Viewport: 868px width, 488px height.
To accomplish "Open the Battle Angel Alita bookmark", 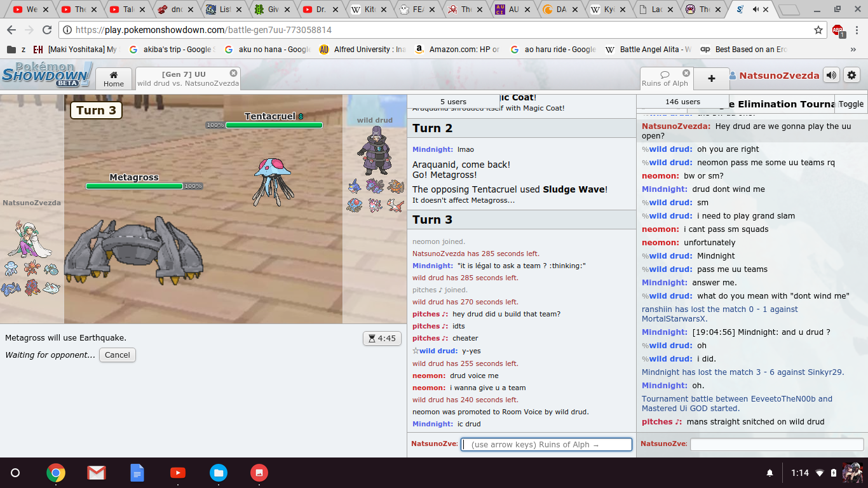I will pyautogui.click(x=648, y=50).
